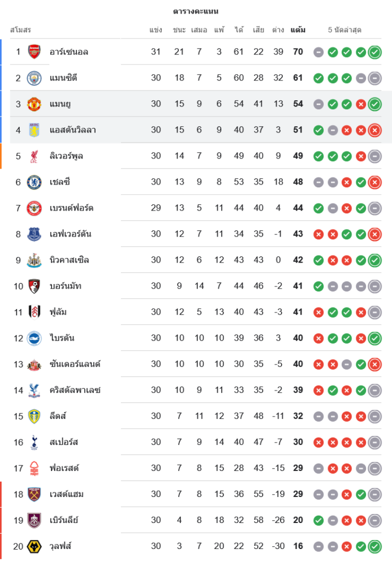This screenshot has height=566, width=392.
Task: Select the สเปอร์ส table row name
Action: click(64, 443)
